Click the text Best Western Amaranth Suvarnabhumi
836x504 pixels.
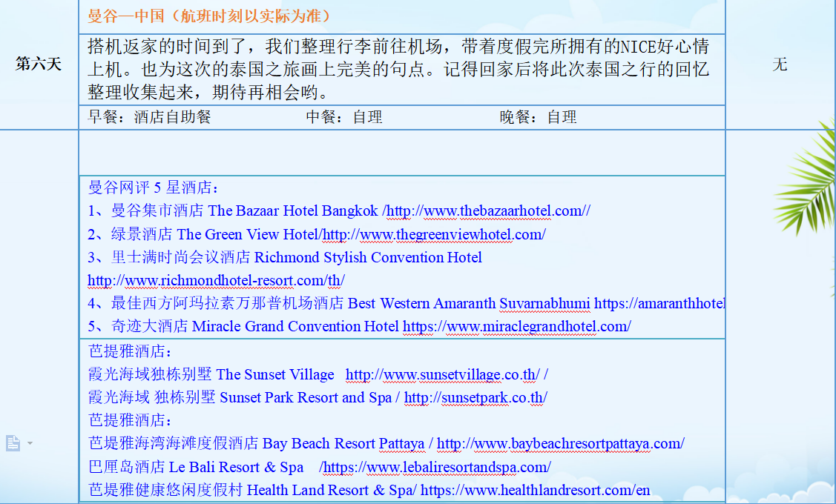point(469,303)
